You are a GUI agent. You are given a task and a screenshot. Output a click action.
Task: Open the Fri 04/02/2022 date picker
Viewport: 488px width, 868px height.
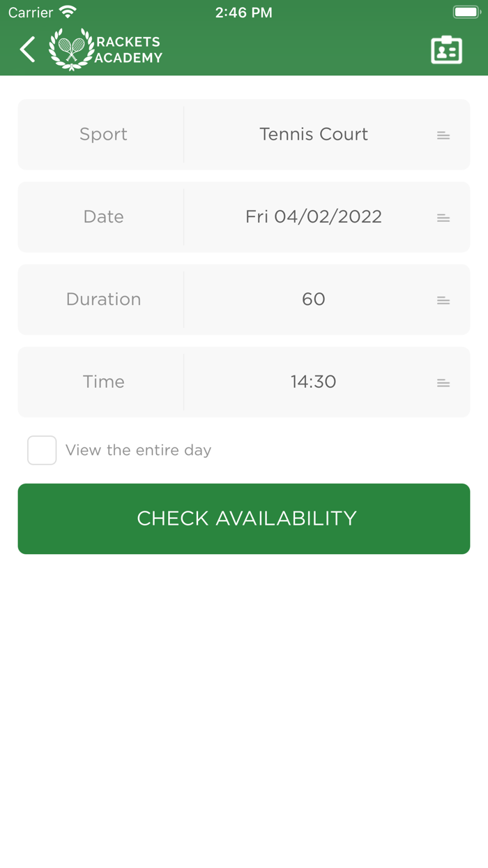point(313,217)
